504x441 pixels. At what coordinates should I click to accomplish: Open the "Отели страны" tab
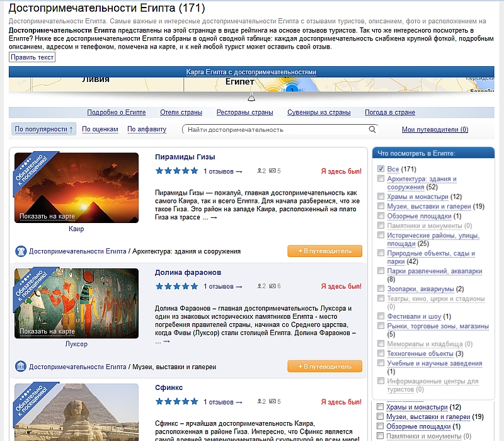181,113
